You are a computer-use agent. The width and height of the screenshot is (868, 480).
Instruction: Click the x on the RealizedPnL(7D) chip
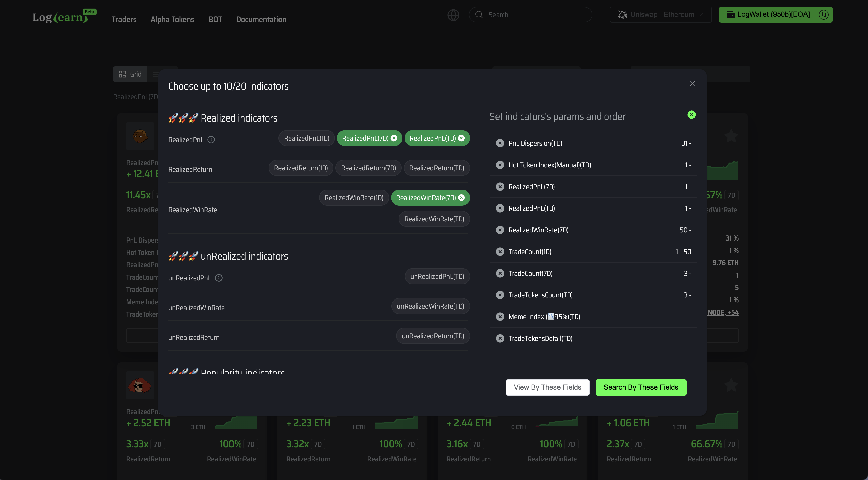coord(394,138)
